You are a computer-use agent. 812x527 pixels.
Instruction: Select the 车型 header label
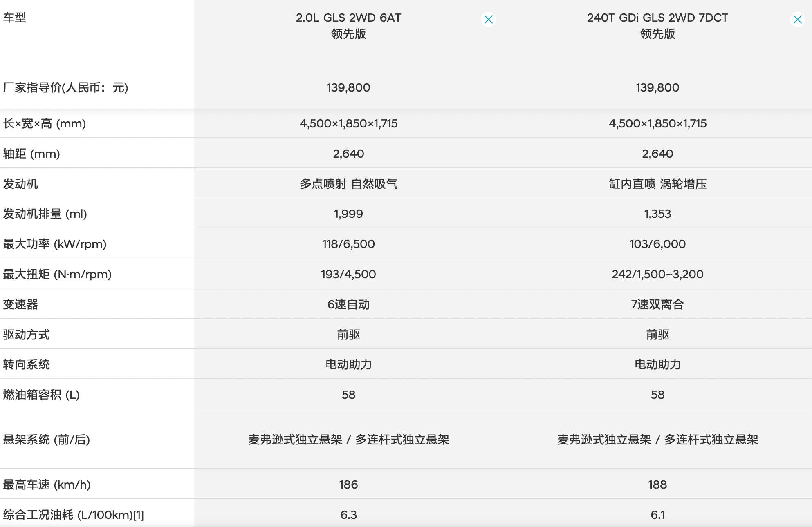pyautogui.click(x=15, y=18)
